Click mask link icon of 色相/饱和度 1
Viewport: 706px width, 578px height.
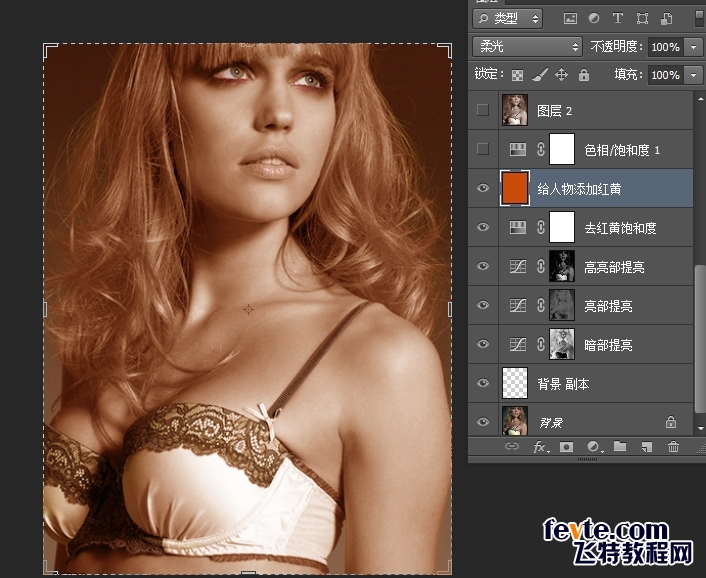point(540,149)
